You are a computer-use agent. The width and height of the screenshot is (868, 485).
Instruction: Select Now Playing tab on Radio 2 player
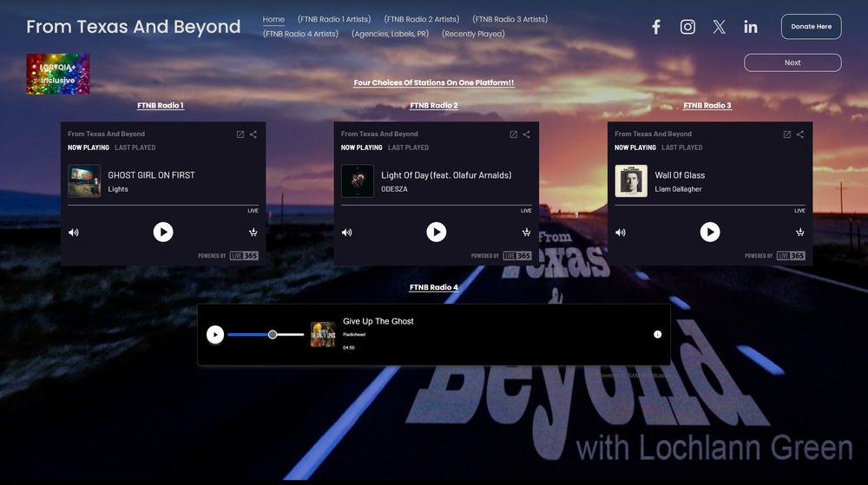click(x=361, y=147)
